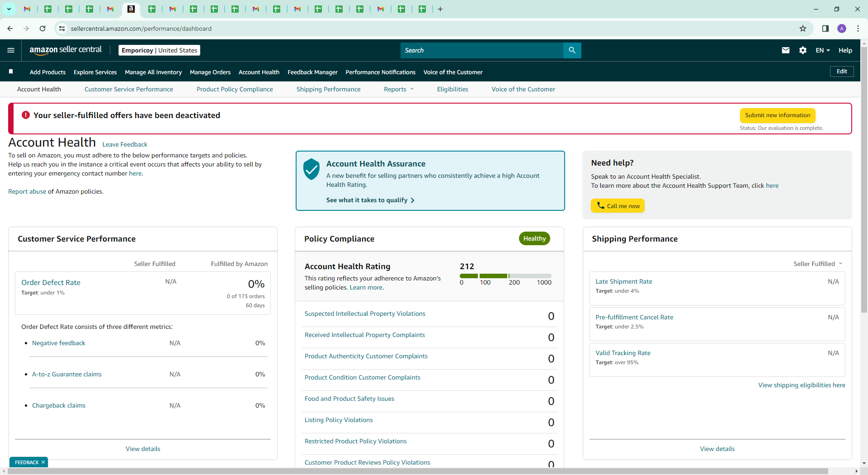868x475 pixels.
Task: Click into the Seller Central search field
Action: coord(482,50)
